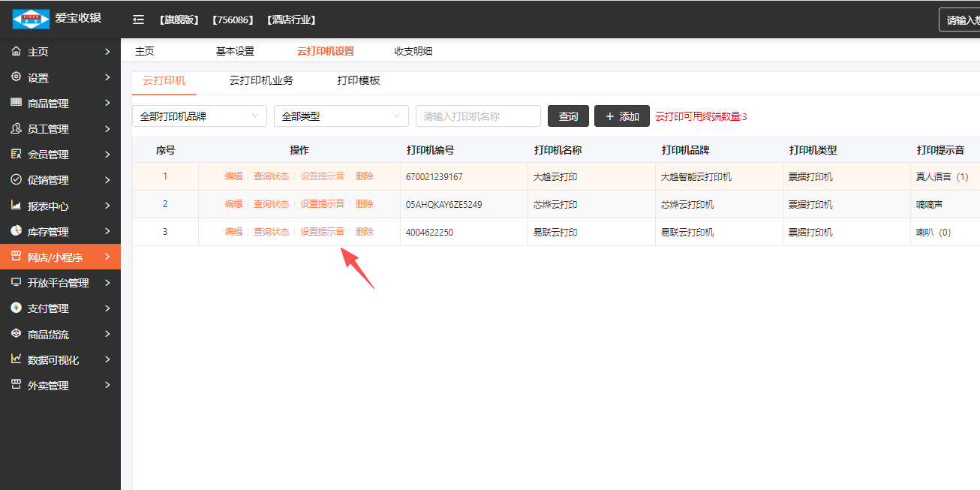Click the 查询 search button

click(568, 116)
